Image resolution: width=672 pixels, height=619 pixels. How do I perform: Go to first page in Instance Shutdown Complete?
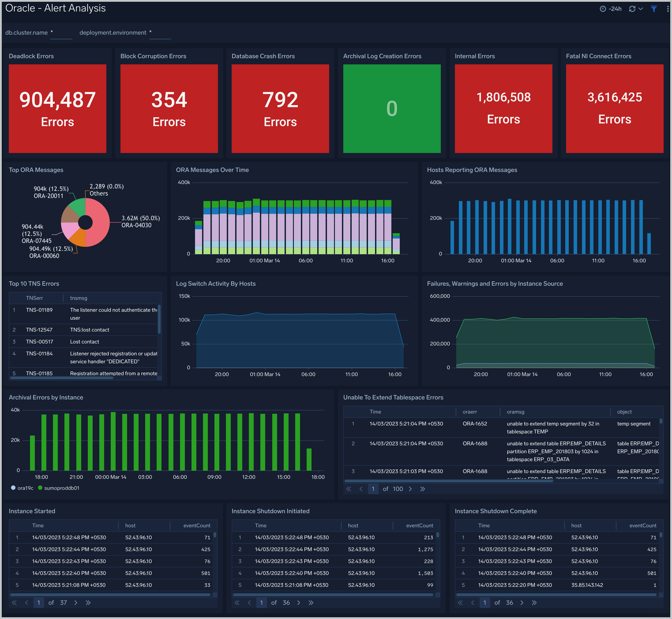460,603
